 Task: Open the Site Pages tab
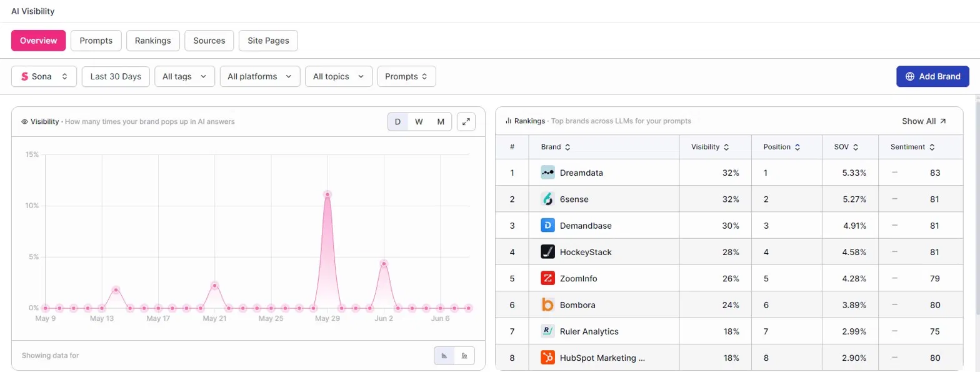coord(268,41)
